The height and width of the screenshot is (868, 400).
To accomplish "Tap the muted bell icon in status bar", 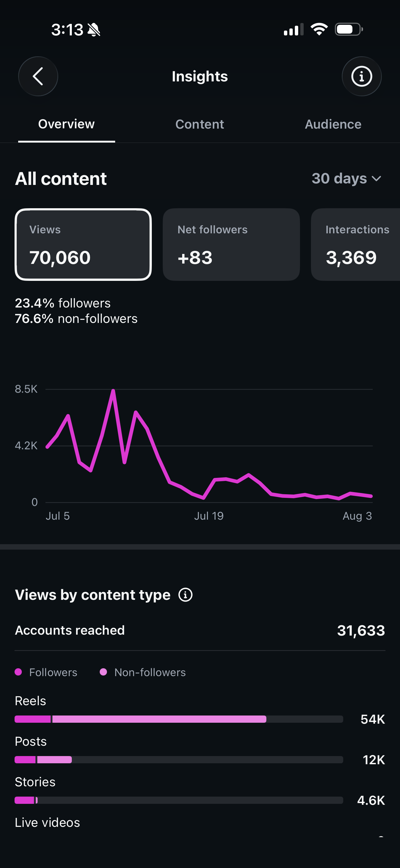I will 94,30.
